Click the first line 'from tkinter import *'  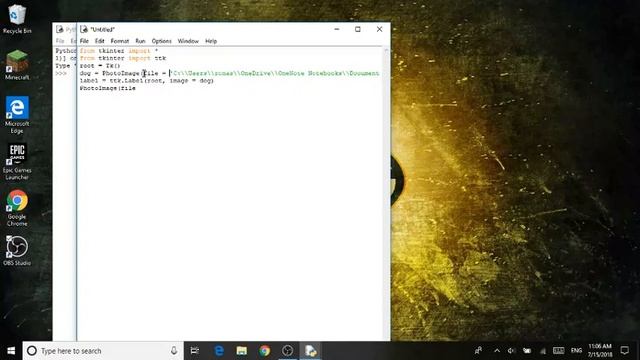pos(119,51)
